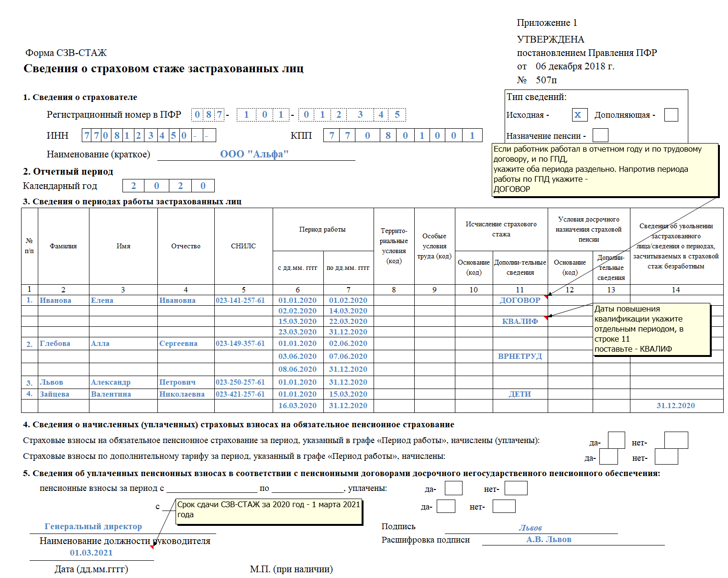Select the end date 01.02.2020

tap(348, 300)
